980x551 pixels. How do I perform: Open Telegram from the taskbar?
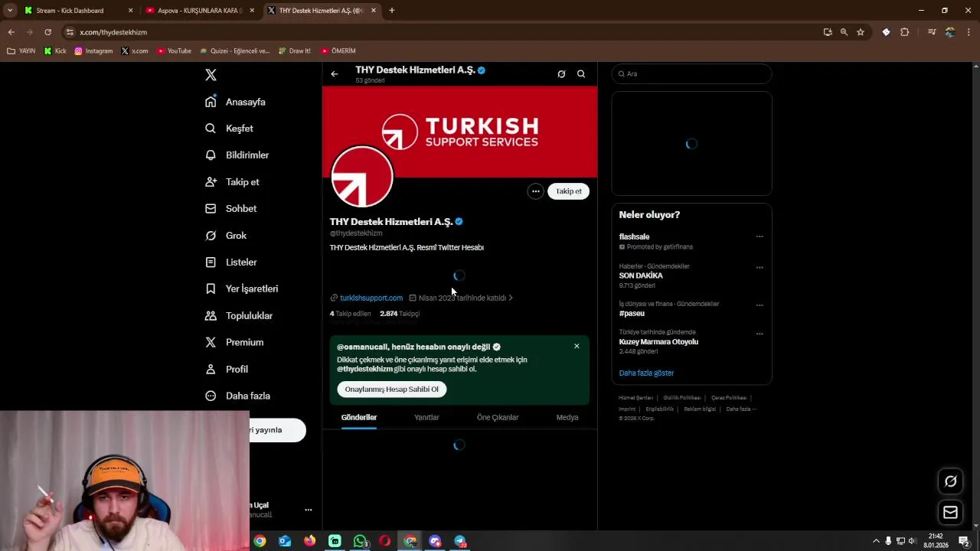(460, 541)
